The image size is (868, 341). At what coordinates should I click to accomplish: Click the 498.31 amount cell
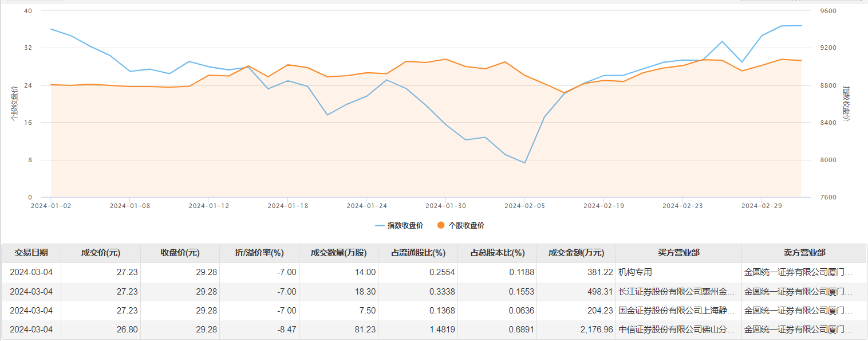tap(577, 292)
